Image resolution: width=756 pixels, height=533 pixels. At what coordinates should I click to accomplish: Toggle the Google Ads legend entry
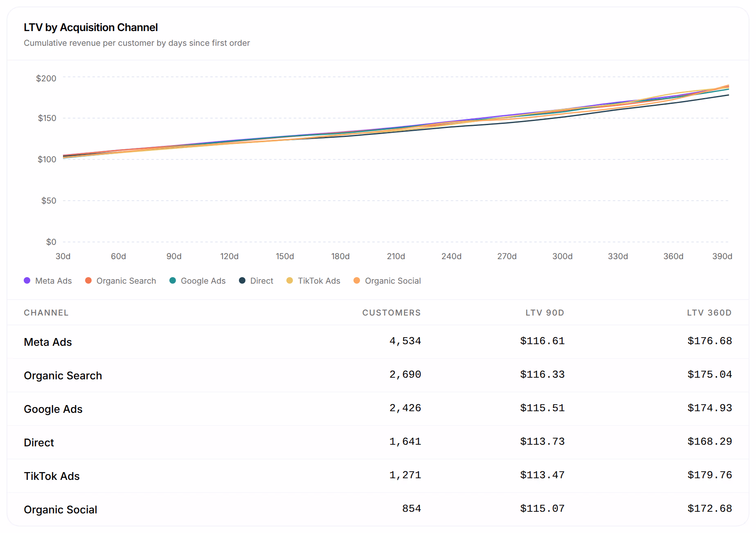198,281
